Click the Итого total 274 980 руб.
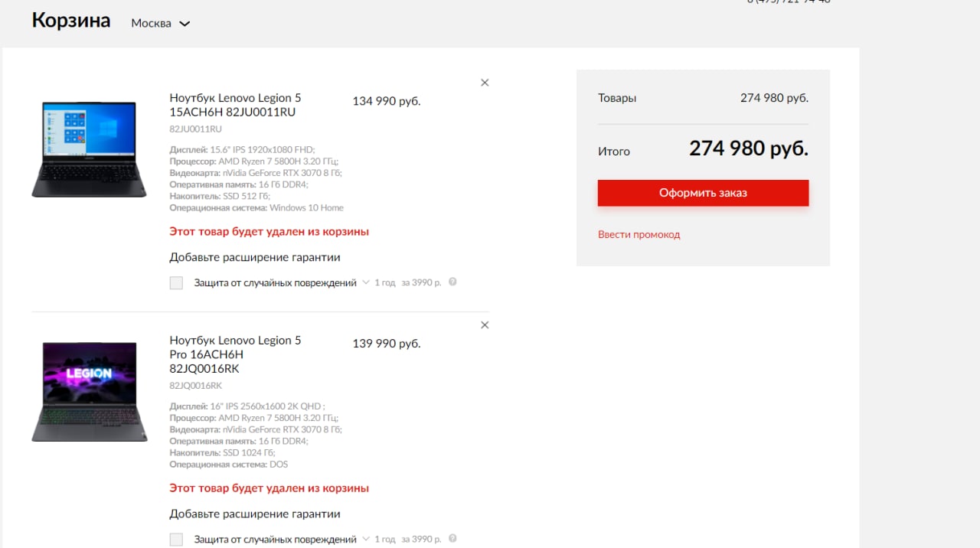 pos(749,148)
